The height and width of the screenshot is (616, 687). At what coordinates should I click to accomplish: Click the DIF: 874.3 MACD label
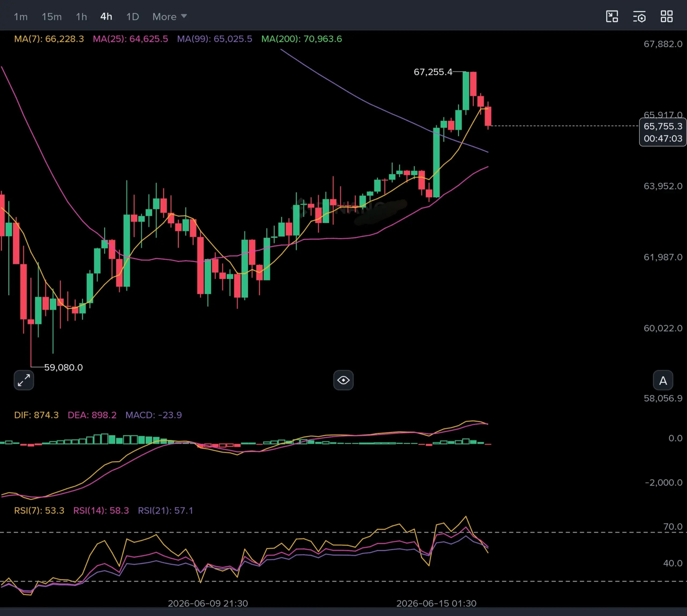(x=36, y=415)
